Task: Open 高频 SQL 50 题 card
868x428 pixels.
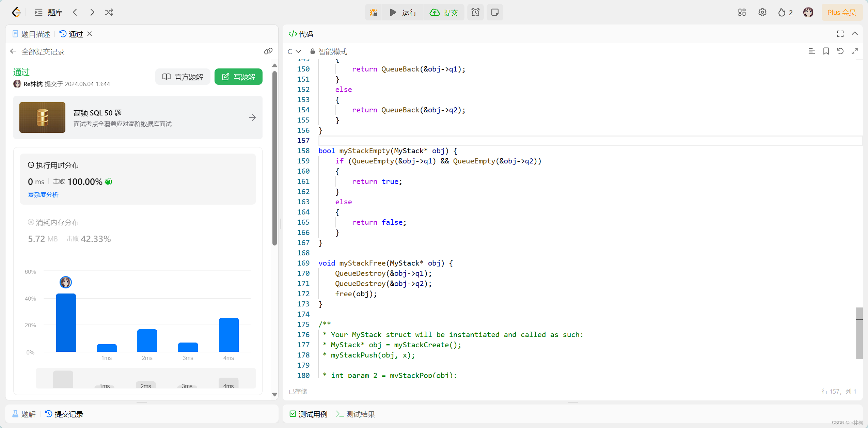Action: [138, 117]
